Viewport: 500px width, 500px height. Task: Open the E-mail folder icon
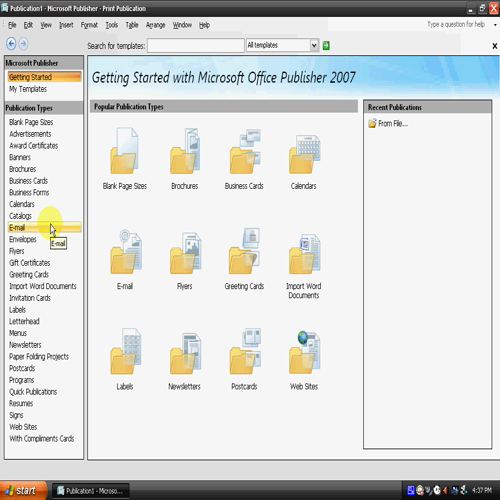point(125,252)
